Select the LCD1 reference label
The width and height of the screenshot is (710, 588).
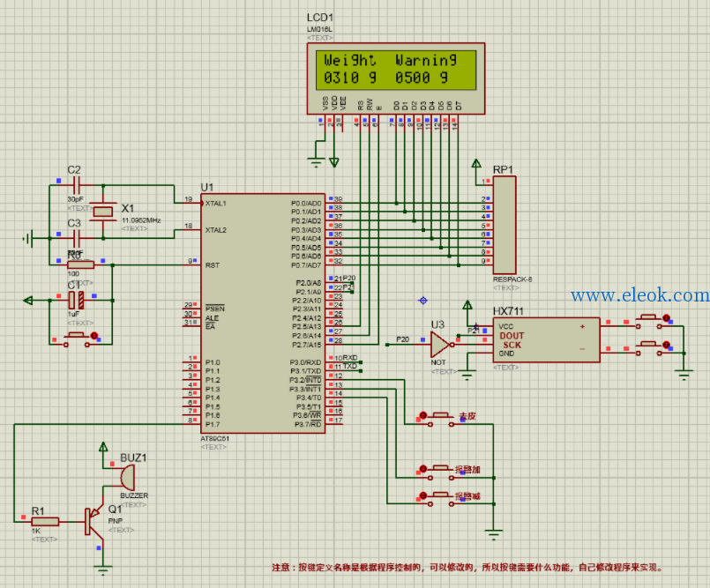pos(319,18)
